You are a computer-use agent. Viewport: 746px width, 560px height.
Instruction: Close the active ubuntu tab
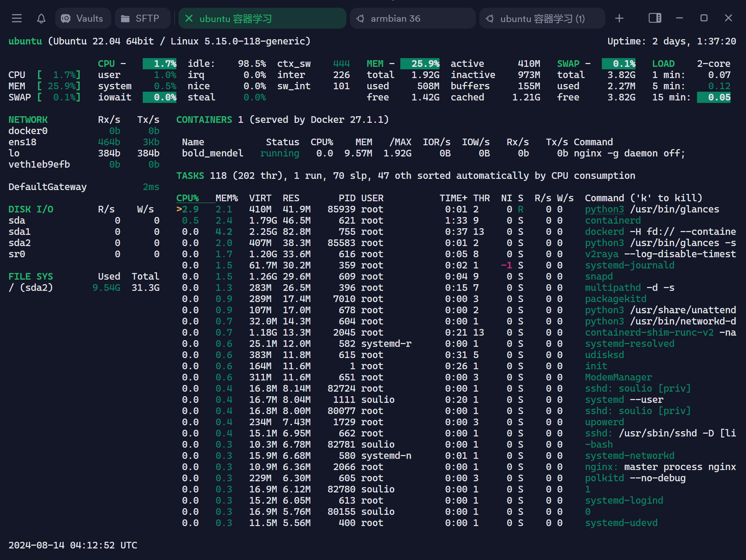click(189, 18)
